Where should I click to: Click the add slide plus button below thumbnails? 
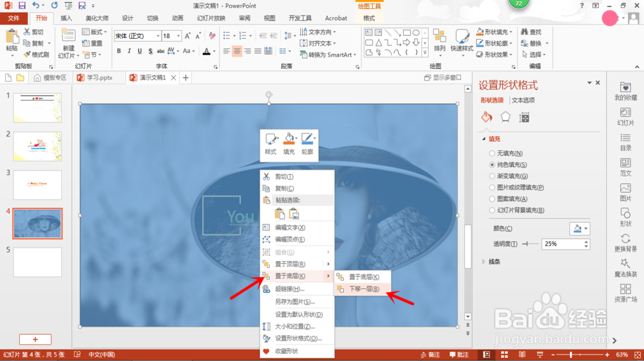[x=35, y=339]
